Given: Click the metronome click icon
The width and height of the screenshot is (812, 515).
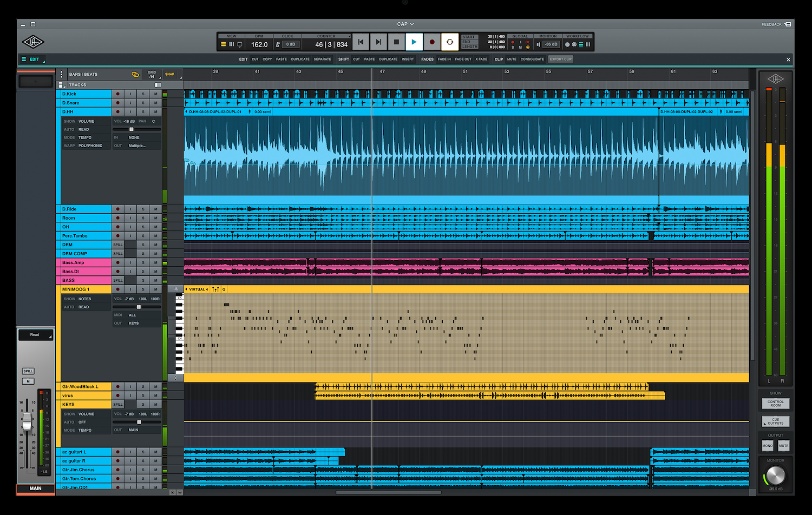Looking at the screenshot, I should [278, 44].
